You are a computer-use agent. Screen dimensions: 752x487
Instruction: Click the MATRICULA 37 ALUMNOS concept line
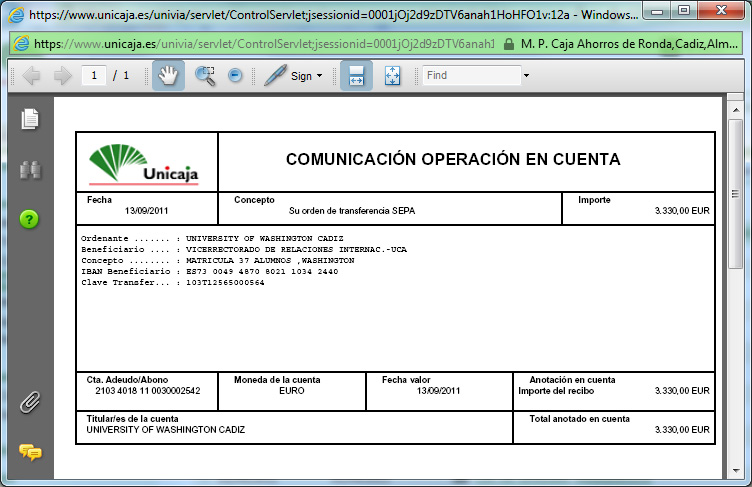pos(218,261)
